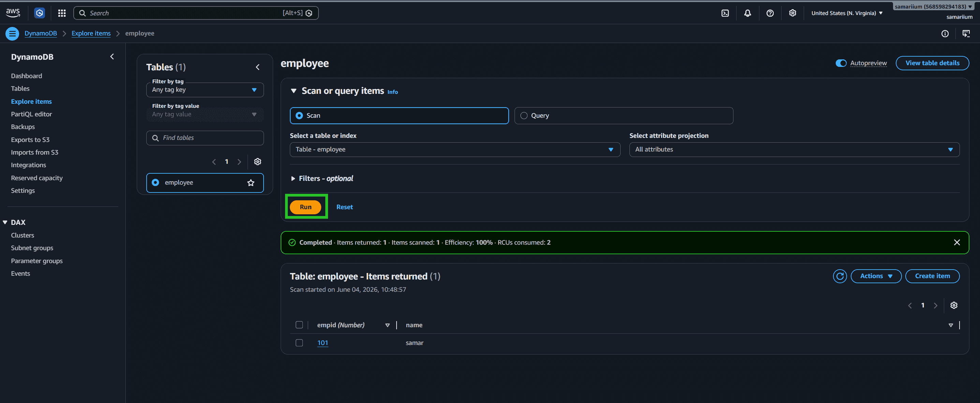This screenshot has width=980, height=403.
Task: Open the top bar settings gear
Action: (792, 13)
